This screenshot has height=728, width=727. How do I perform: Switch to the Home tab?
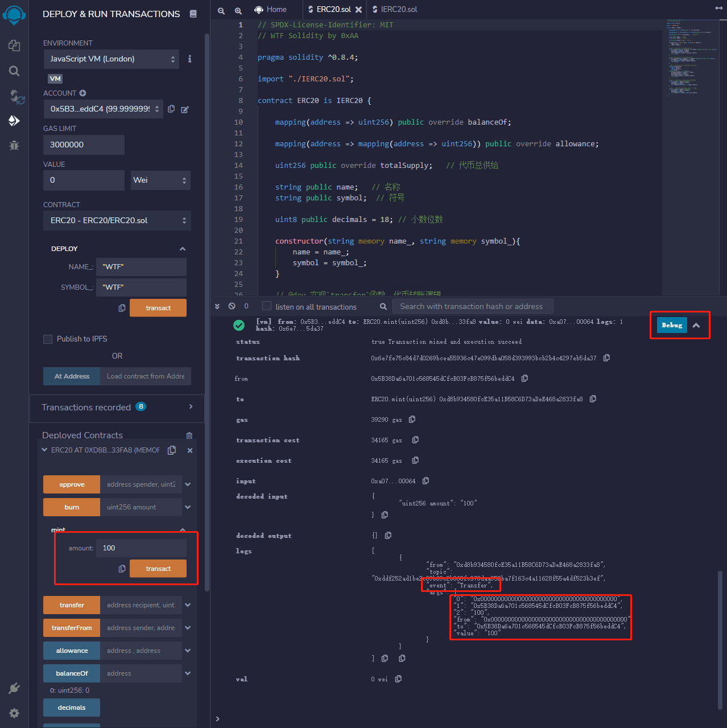(x=271, y=10)
